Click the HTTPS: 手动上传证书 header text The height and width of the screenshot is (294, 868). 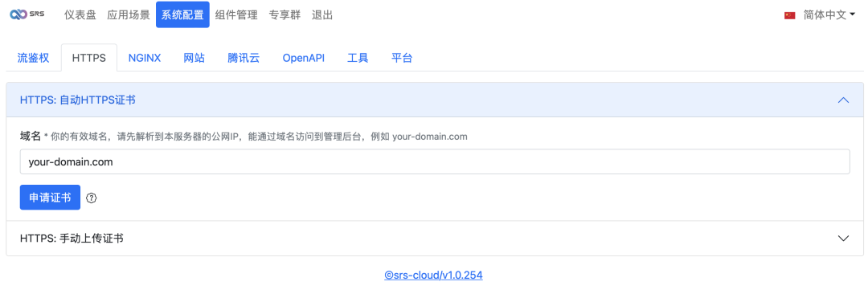[x=72, y=238]
